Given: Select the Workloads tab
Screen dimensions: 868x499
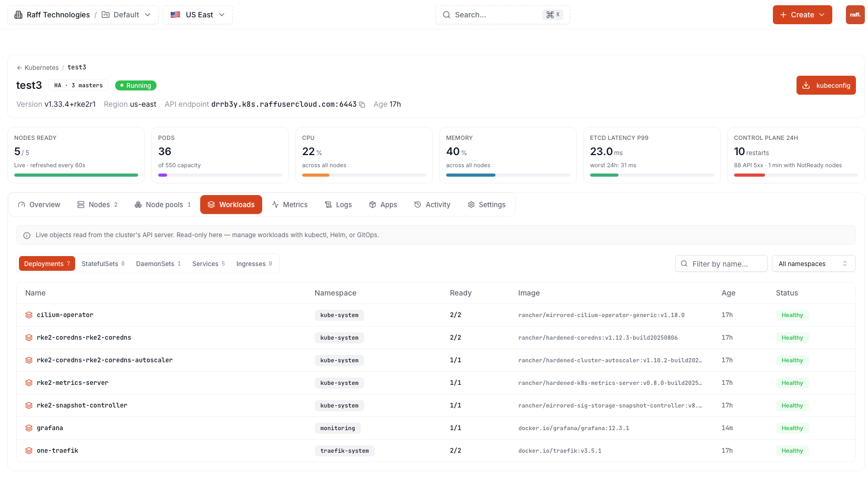Looking at the screenshot, I should tap(231, 205).
